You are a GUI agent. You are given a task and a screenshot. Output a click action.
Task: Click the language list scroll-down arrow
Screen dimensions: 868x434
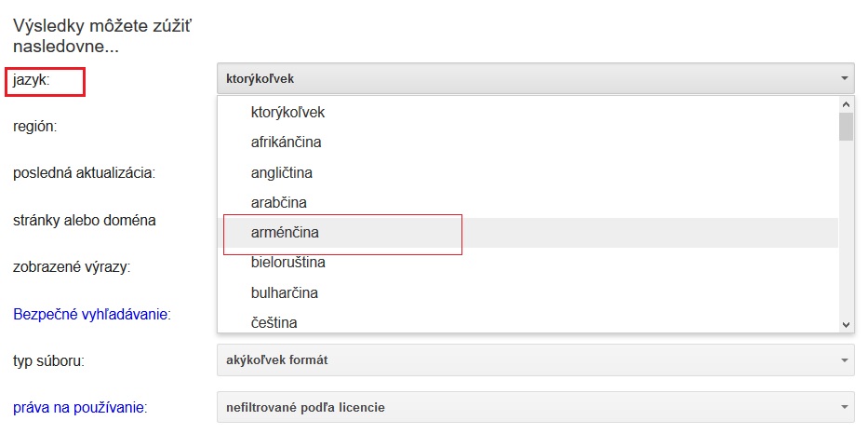pos(846,324)
